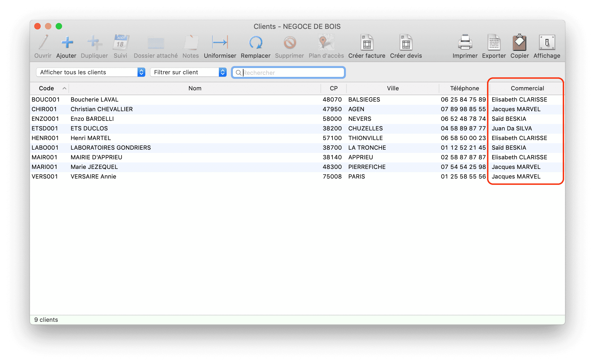Click phone number 07 54 54 25 98
Screen dimensions: 595x364
pyautogui.click(x=463, y=167)
